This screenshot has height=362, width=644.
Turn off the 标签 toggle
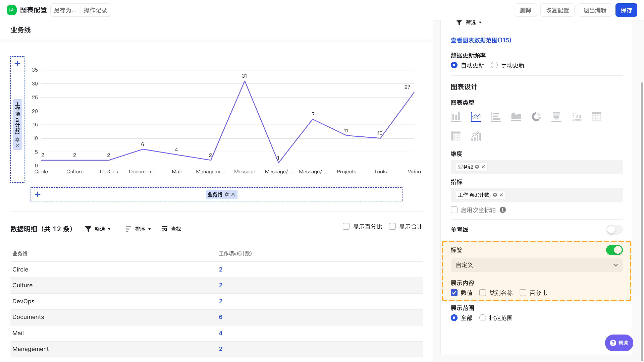coord(614,250)
